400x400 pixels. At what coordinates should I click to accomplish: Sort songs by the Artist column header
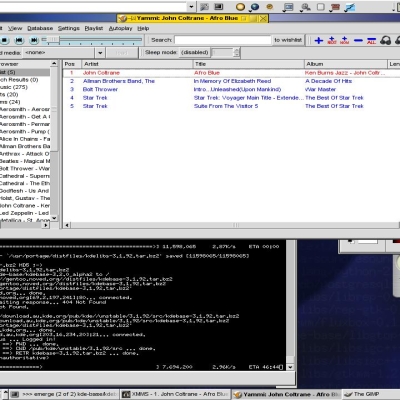coord(137,64)
